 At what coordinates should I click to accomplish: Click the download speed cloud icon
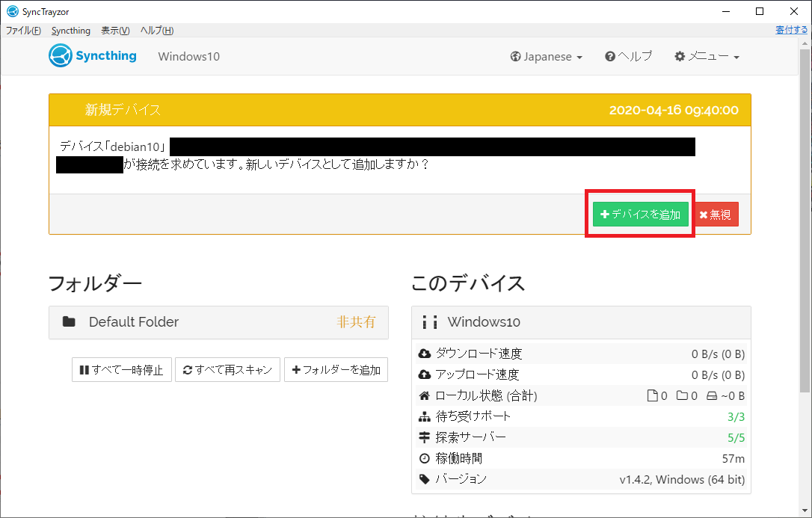tap(424, 354)
